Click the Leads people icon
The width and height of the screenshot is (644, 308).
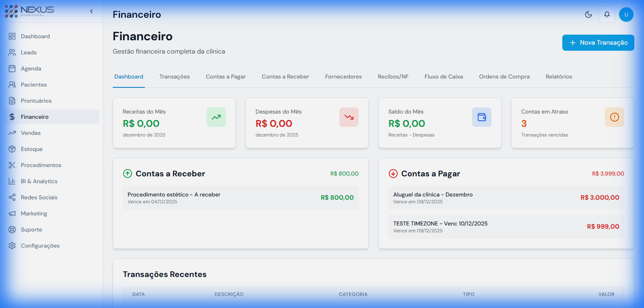pos(12,52)
